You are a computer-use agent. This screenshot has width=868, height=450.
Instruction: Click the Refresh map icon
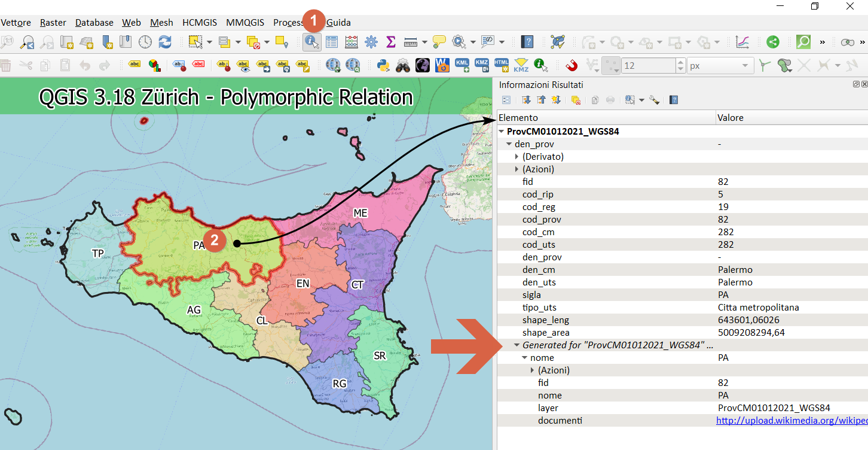tap(165, 42)
